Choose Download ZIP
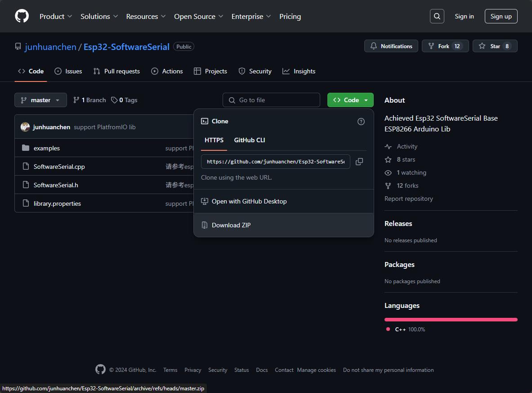 pyautogui.click(x=284, y=225)
